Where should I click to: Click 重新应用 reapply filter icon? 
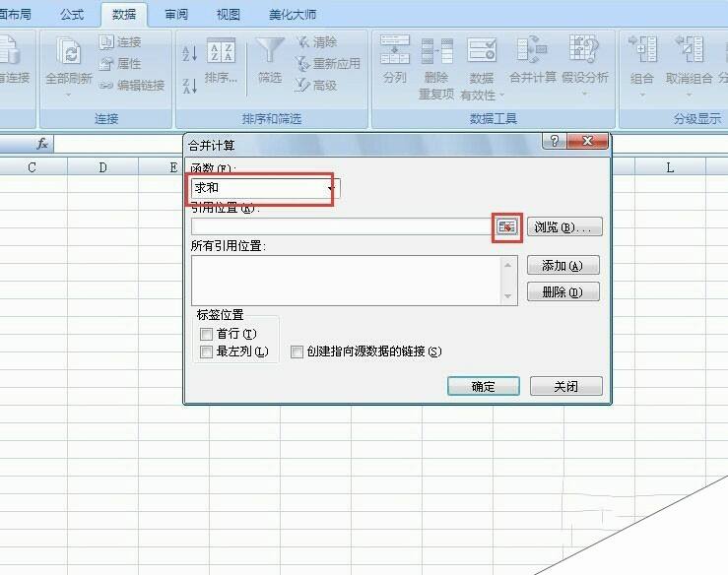[x=302, y=64]
